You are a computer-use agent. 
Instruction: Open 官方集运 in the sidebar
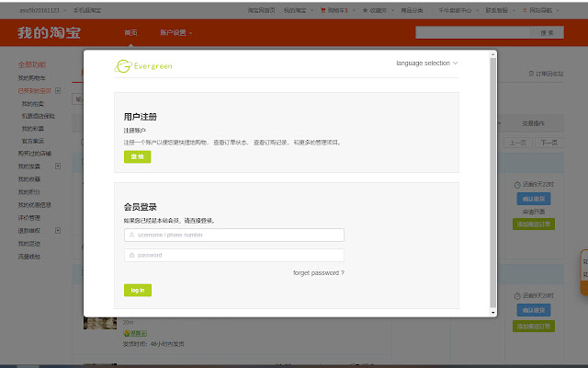coord(33,141)
